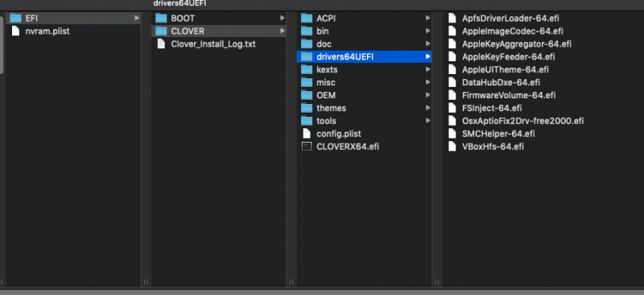The image size is (644, 295).
Task: Click the second column's resize handle
Action: 291,282
